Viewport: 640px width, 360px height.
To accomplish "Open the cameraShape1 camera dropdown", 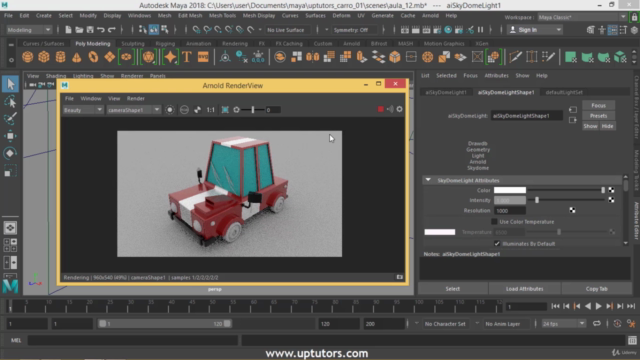I will (133, 110).
